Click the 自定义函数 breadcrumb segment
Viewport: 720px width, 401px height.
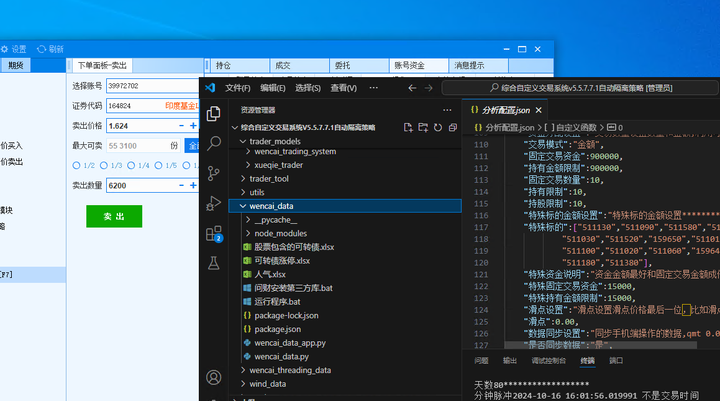[576, 127]
